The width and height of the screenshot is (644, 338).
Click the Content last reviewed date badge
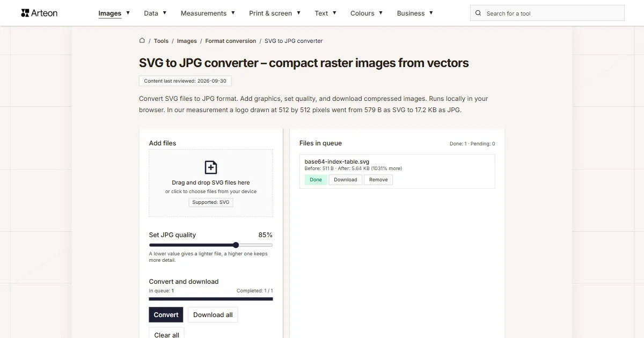coord(185,81)
